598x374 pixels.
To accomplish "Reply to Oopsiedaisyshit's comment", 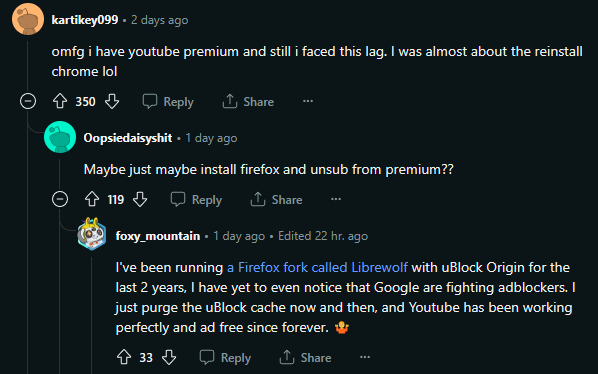I will point(196,200).
